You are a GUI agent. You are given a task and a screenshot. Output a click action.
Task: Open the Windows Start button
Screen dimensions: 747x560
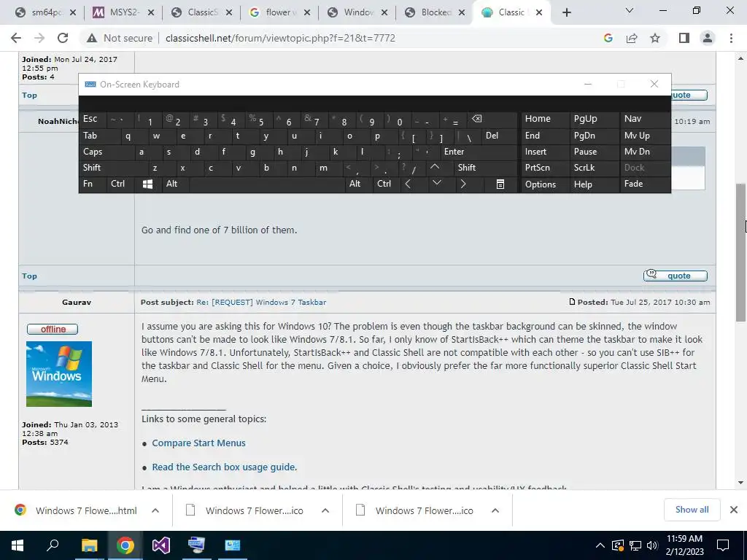click(18, 545)
